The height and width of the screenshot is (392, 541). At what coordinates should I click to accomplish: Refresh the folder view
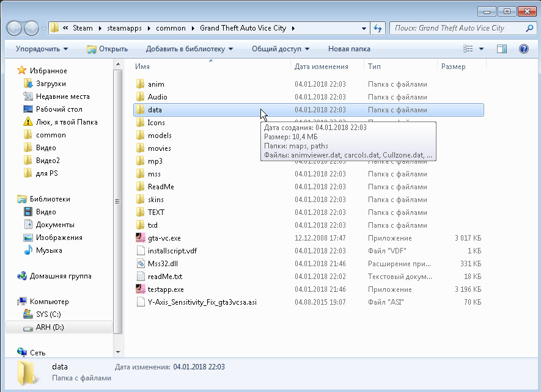click(378, 28)
